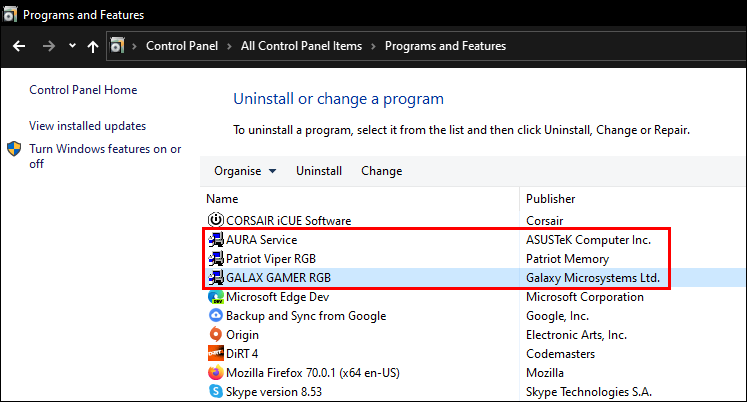
Task: Select Backup and Sync from Google
Action: coord(306,316)
